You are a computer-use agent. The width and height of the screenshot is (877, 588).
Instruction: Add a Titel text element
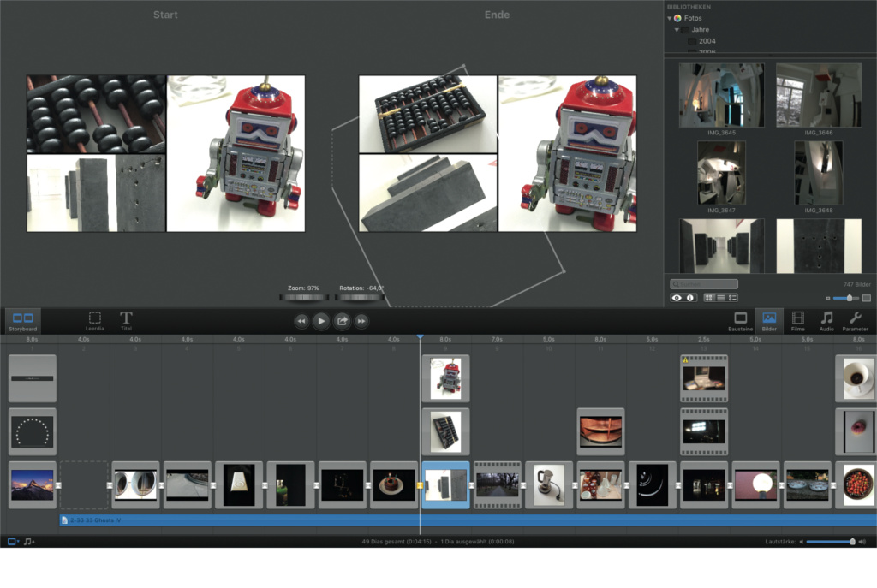(x=126, y=320)
